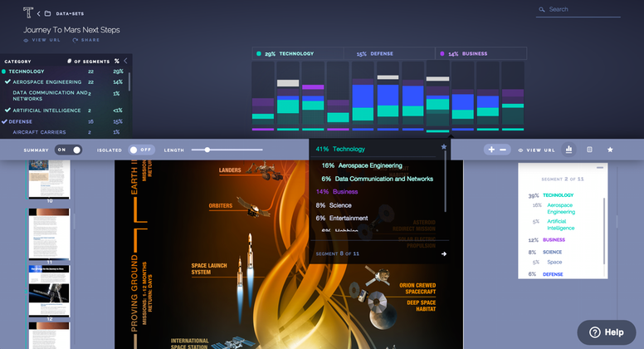Viewport: 644px width, 349px height.
Task: Click Aerospace Engineering in the segment card
Action: [x=561, y=209]
